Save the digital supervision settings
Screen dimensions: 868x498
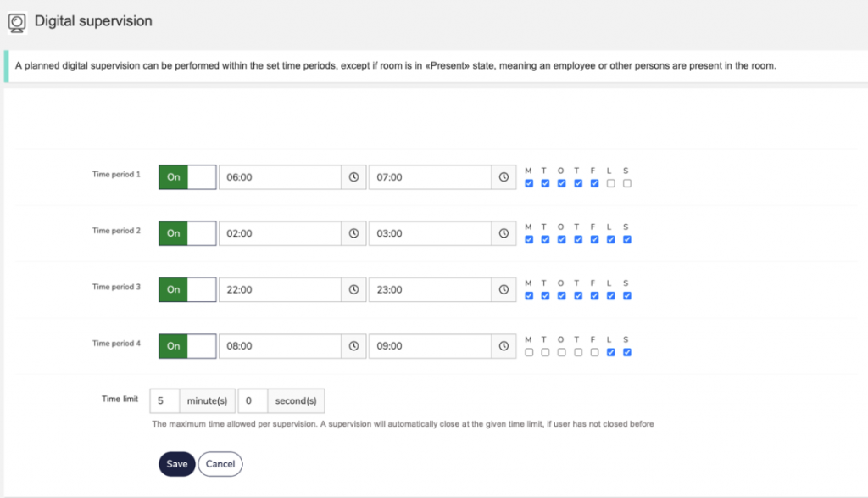(177, 464)
